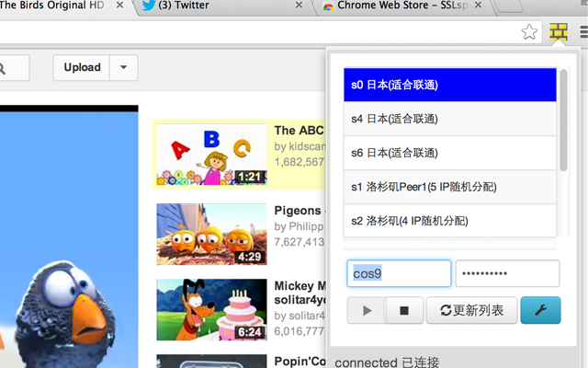Stop the proxy connection with the stop button
Image resolution: width=588 pixels, height=368 pixels.
click(404, 310)
